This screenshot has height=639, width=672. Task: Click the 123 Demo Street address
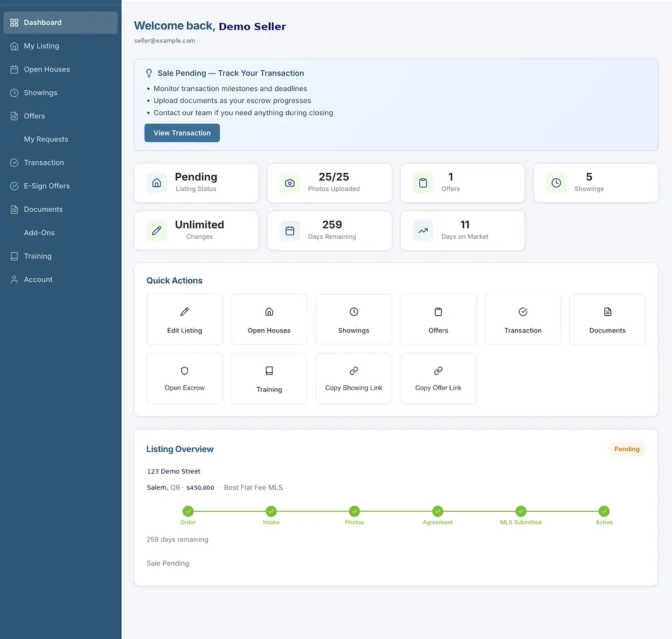pyautogui.click(x=173, y=472)
